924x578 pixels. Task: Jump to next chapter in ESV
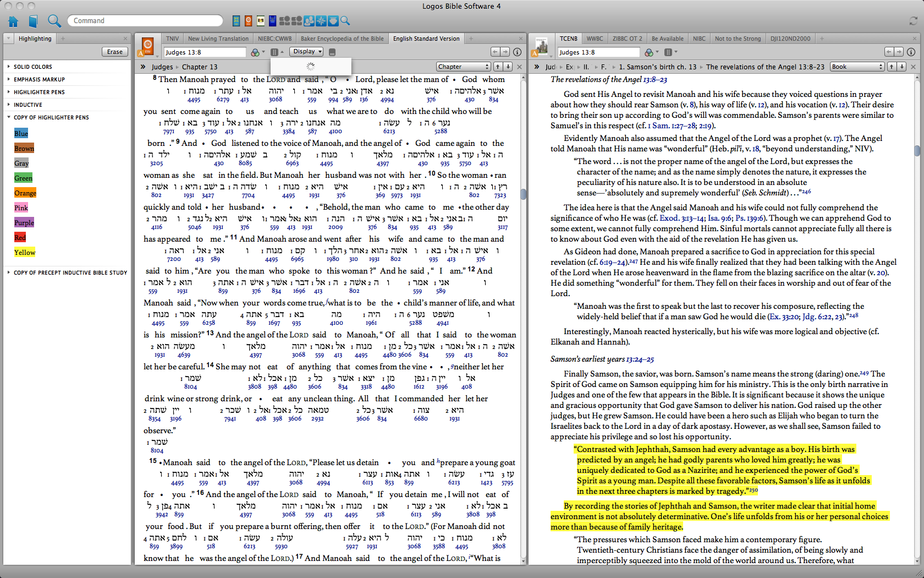[x=508, y=67]
